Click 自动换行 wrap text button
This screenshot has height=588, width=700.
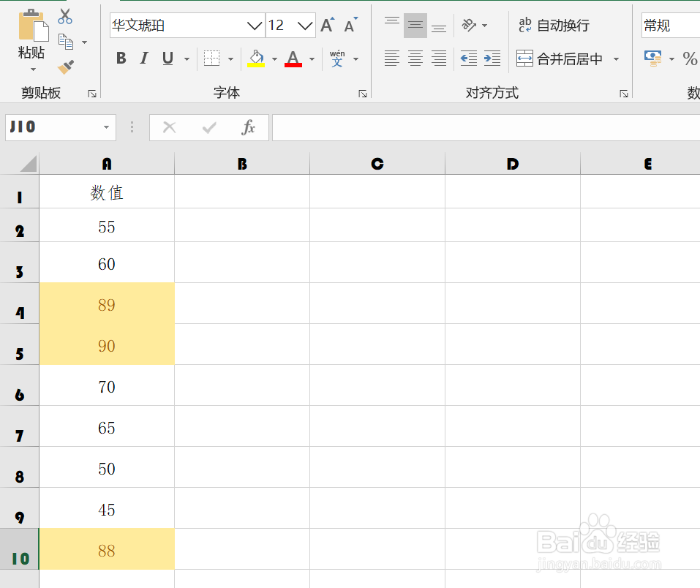(554, 26)
